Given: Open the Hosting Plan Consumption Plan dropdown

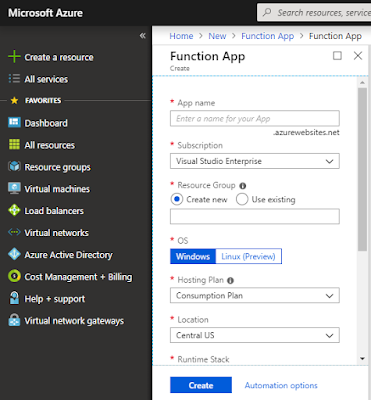Looking at the screenshot, I should (255, 295).
